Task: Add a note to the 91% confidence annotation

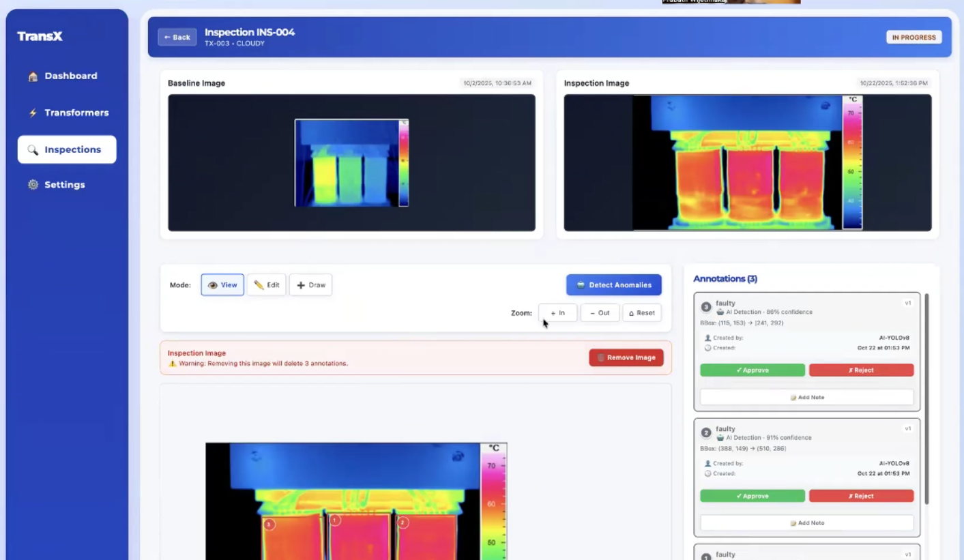Action: (807, 522)
